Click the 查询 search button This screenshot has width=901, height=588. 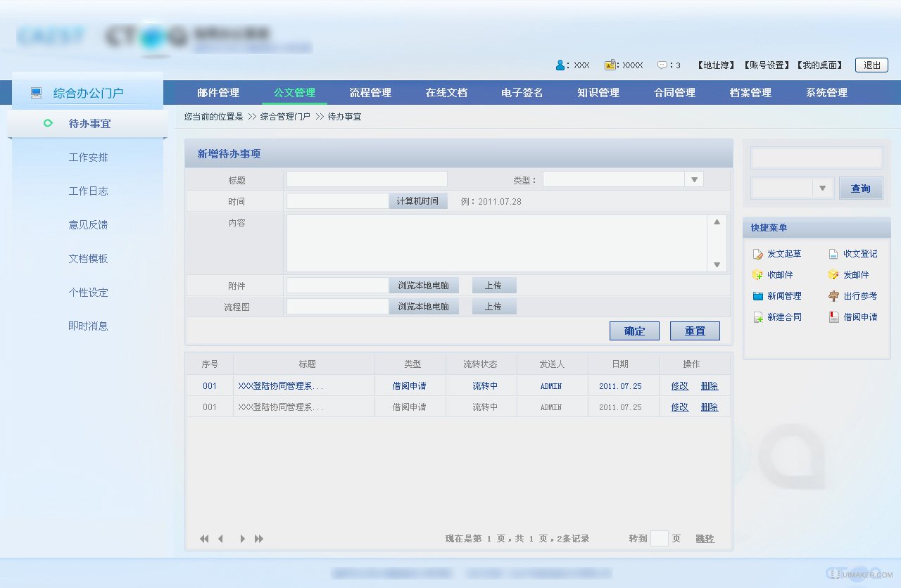(x=861, y=188)
